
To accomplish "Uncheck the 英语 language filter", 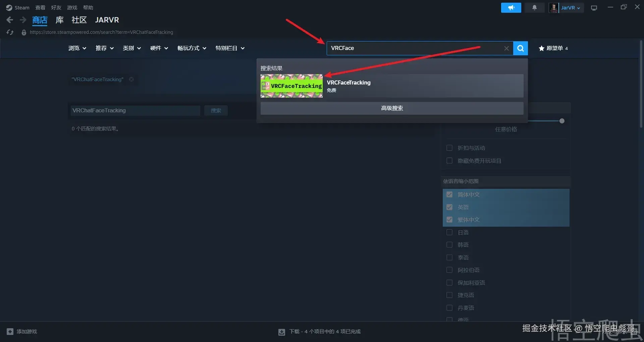I will [449, 207].
